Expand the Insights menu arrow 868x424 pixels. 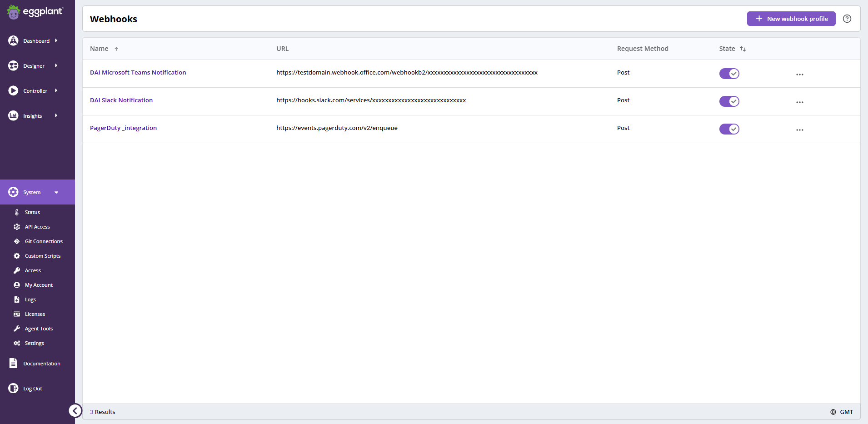tap(56, 115)
